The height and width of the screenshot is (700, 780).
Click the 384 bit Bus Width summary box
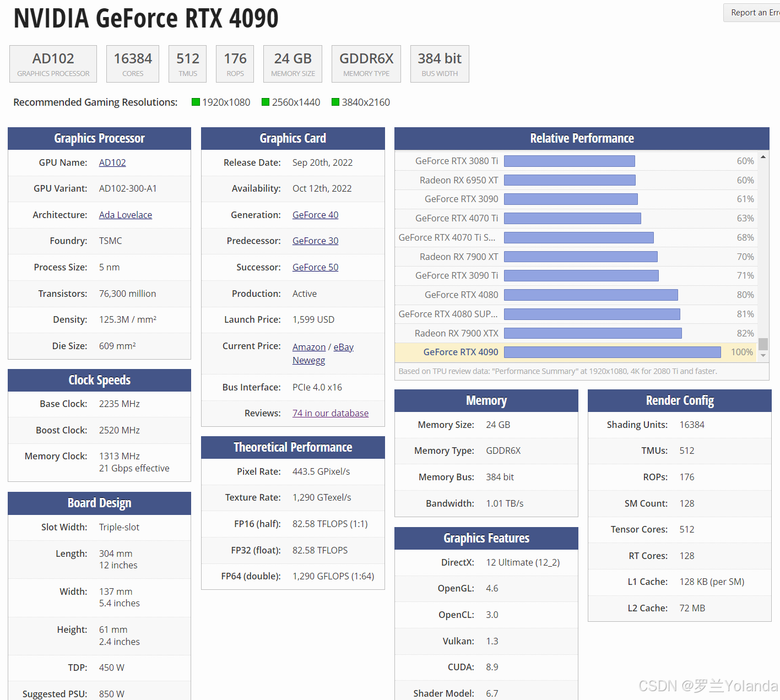440,64
